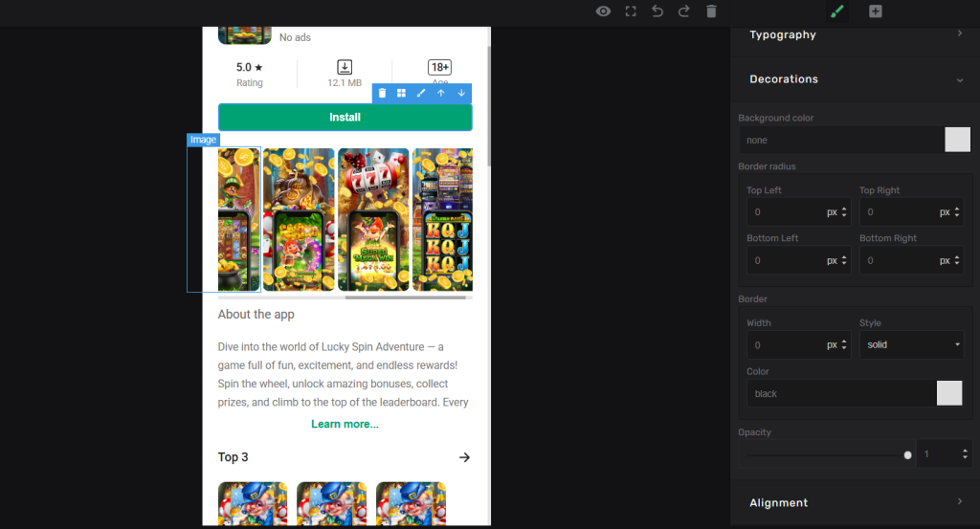Click the border Width input field
This screenshot has height=529, width=980.
point(785,344)
